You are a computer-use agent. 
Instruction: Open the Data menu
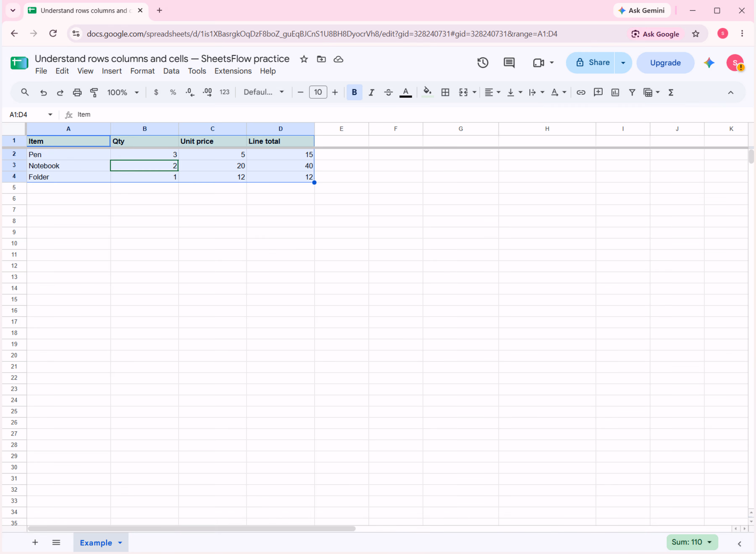(171, 71)
